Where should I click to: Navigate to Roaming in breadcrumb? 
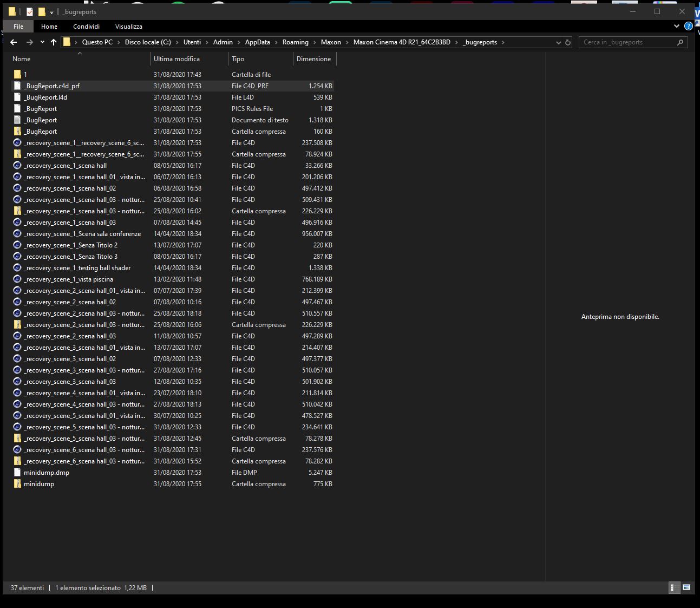[x=296, y=42]
